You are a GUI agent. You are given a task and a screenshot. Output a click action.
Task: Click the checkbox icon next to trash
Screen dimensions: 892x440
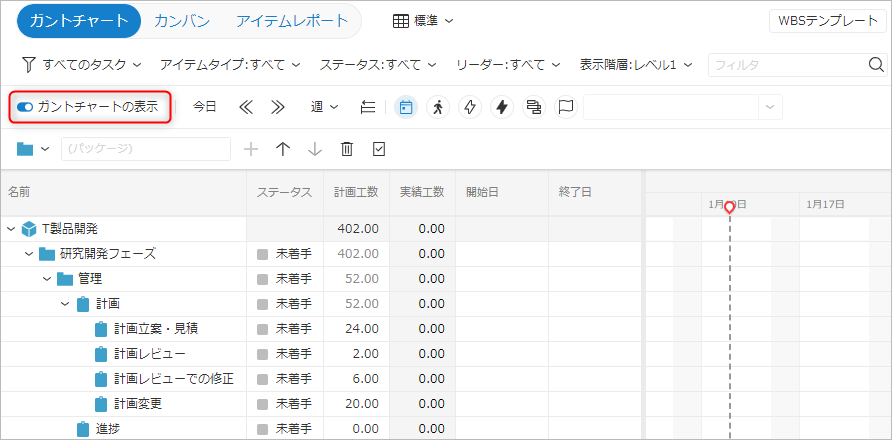(x=379, y=149)
